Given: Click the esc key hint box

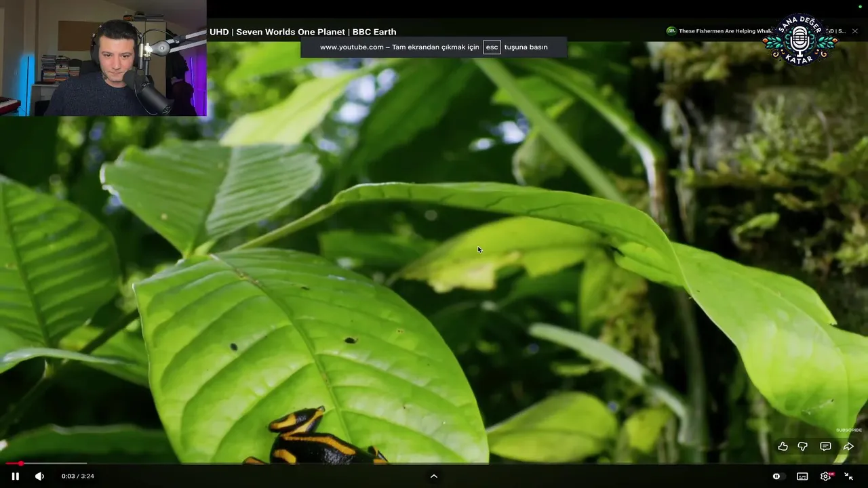Looking at the screenshot, I should 492,47.
